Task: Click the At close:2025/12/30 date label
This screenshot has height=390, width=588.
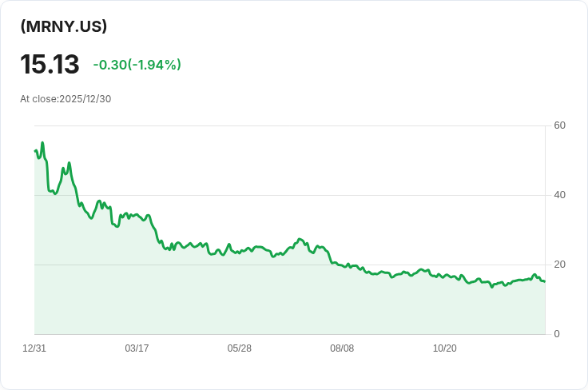Action: [x=66, y=99]
